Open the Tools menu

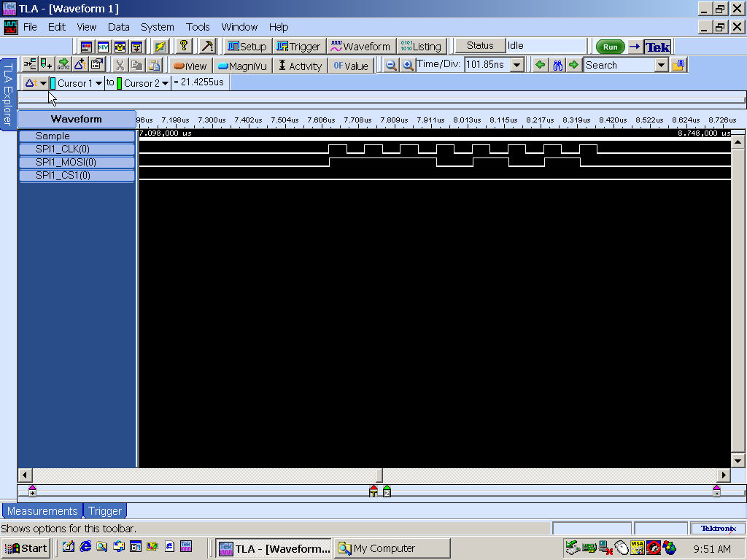[198, 27]
